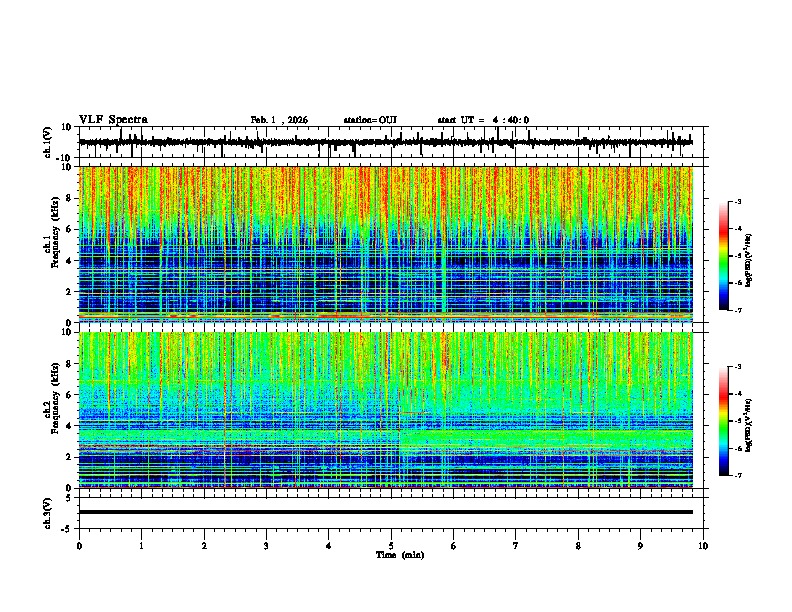Image resolution: width=792 pixels, height=612 pixels.
Task: Click the "6" tick on the time axis
Action: [x=454, y=546]
